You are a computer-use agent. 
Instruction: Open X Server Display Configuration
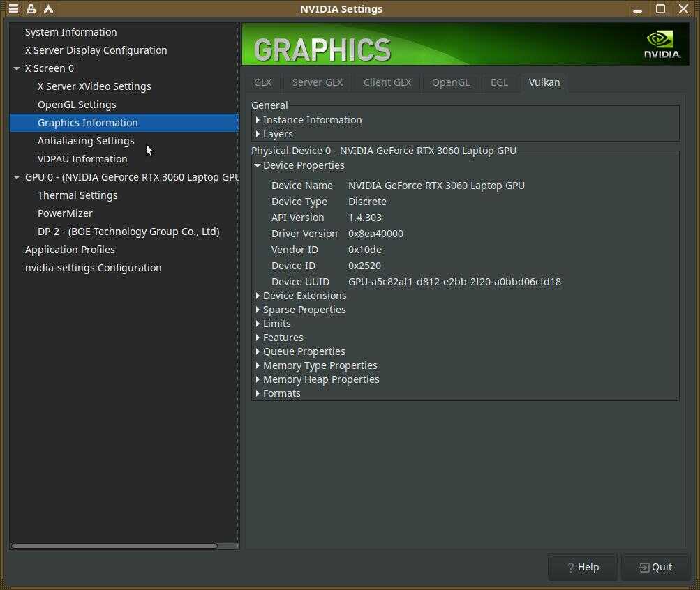(96, 50)
